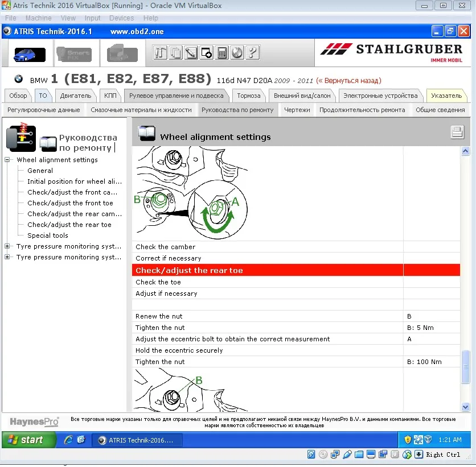The image size is (476, 467).
Task: Open the Обзор tab
Action: pos(18,96)
